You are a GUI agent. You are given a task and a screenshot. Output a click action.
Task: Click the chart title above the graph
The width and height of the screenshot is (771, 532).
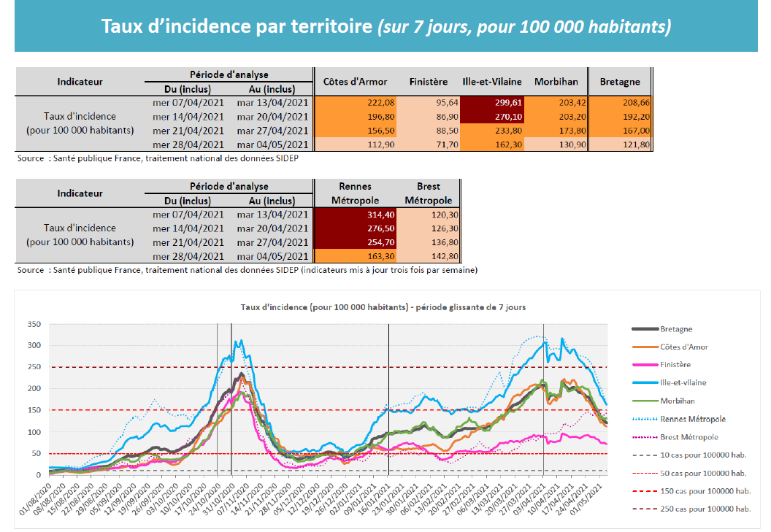383,307
